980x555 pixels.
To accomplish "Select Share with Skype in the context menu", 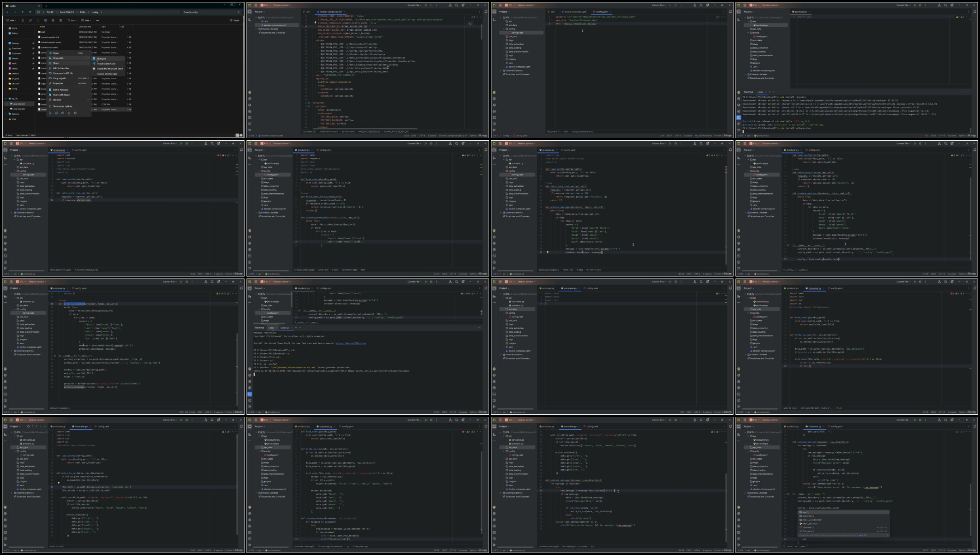I will [x=69, y=95].
